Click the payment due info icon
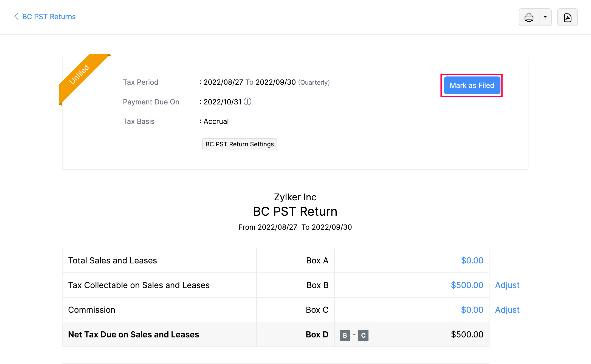 point(247,102)
